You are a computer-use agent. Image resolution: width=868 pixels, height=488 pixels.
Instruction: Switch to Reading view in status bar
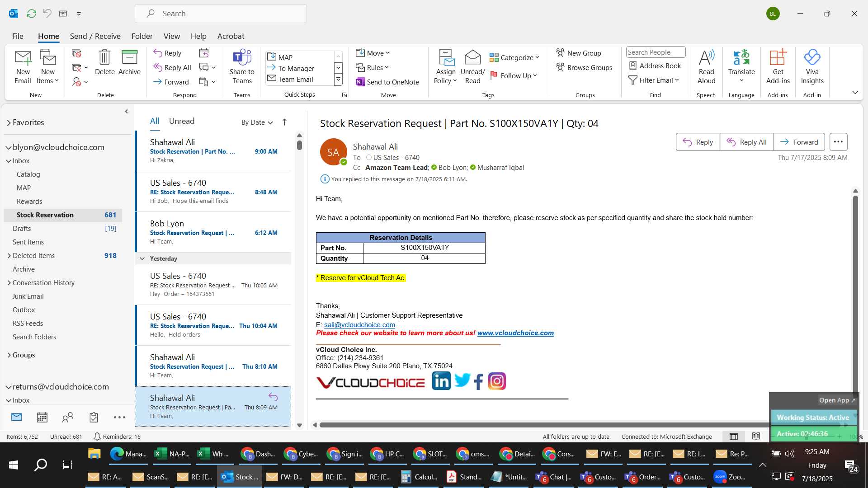click(x=756, y=436)
